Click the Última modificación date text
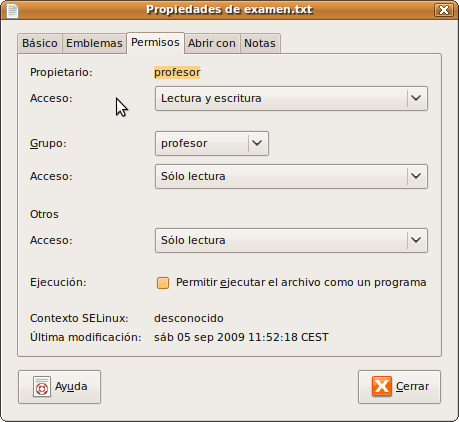Viewport: 459px width, 422px height. [241, 337]
